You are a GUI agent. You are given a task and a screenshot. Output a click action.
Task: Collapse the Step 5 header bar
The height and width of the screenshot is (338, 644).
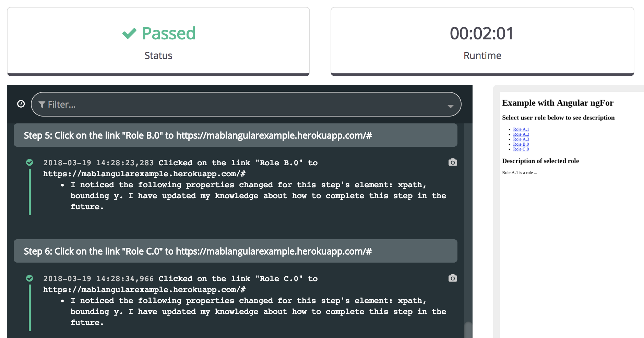(235, 135)
